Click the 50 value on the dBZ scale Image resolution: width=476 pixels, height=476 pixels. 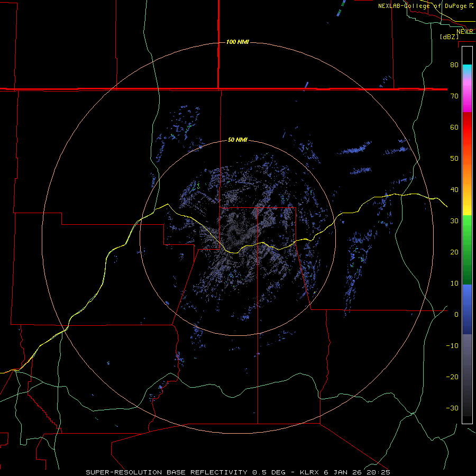[454, 159]
